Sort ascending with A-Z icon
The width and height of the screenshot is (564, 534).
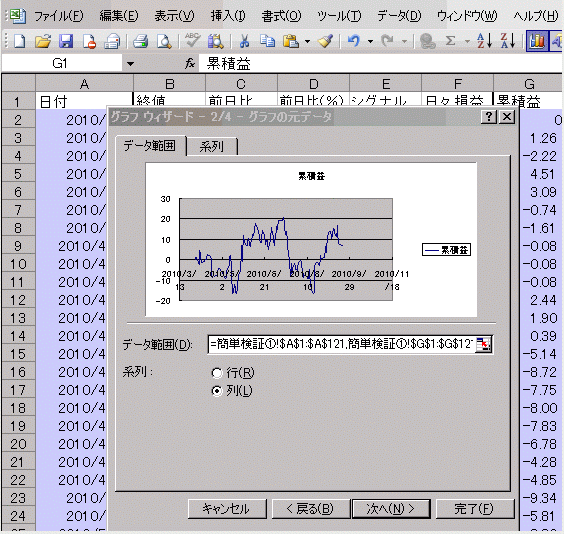tap(484, 41)
